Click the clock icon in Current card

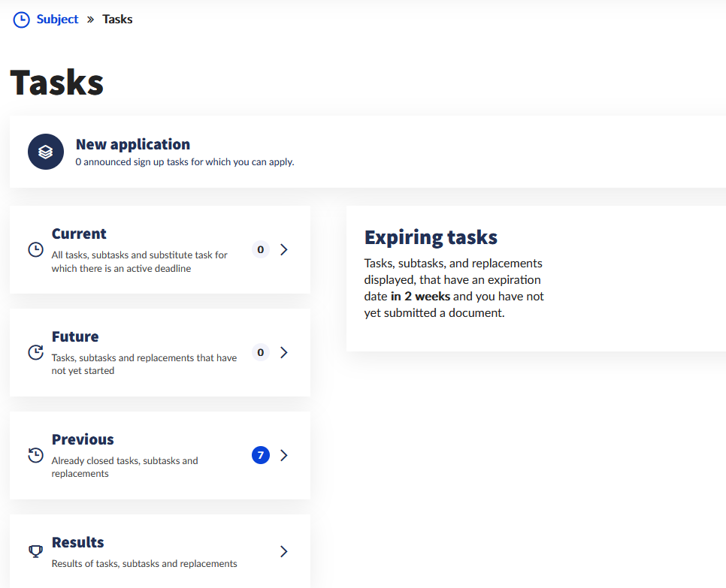[x=35, y=249]
